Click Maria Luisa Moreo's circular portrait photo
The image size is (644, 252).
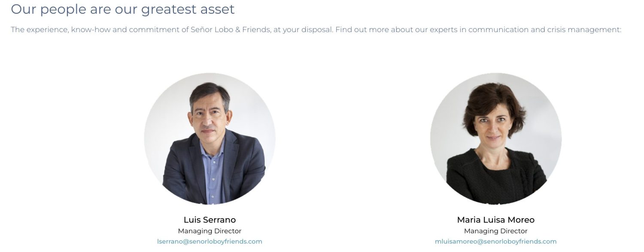coord(495,138)
